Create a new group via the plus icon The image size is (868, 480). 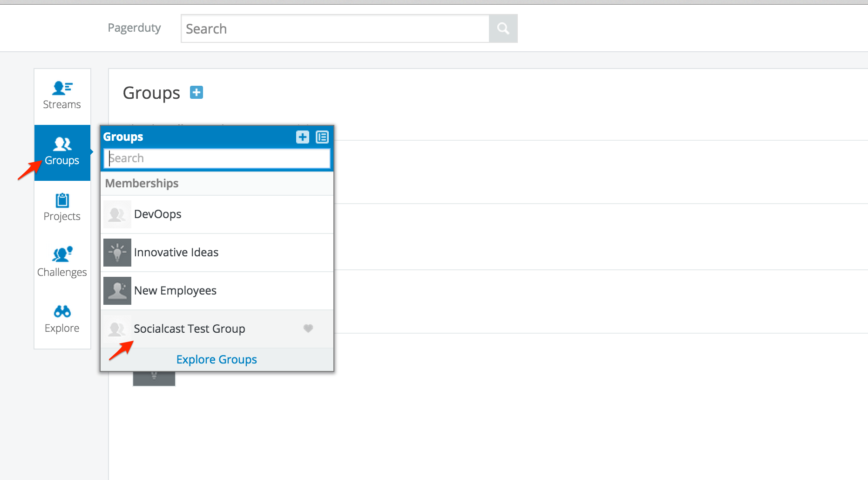click(x=302, y=137)
